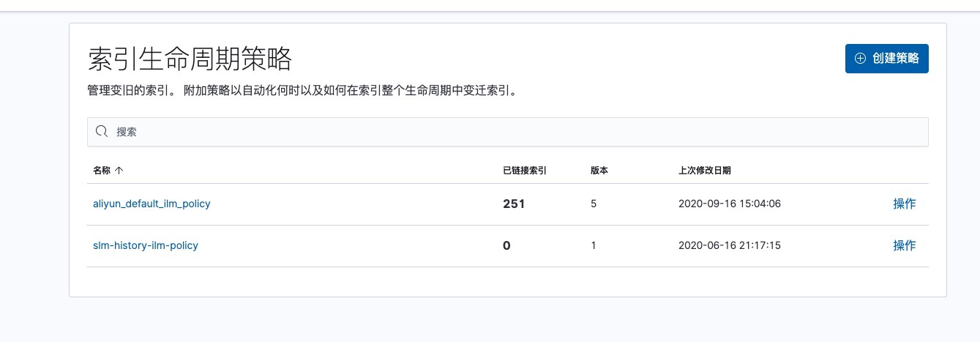This screenshot has width=980, height=342.
Task: Open the aliyun_default_ilm_policy policy link
Action: coord(152,204)
